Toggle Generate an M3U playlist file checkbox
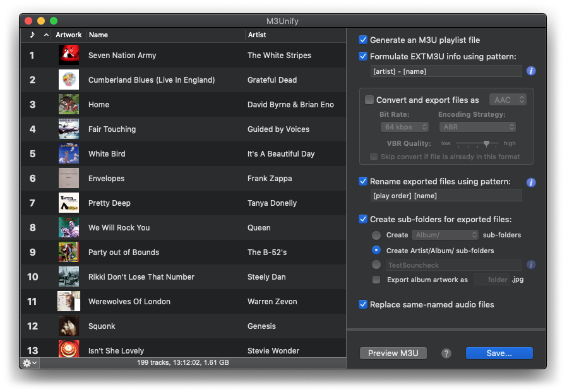 363,40
